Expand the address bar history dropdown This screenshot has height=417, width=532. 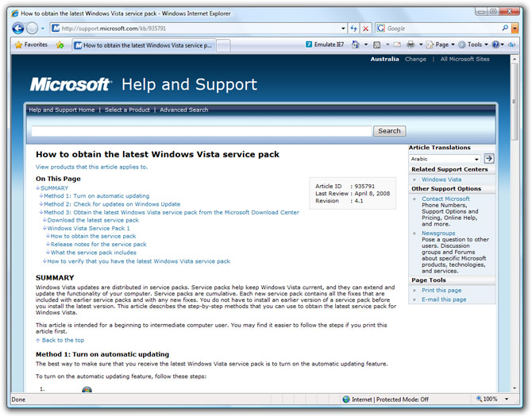[343, 29]
